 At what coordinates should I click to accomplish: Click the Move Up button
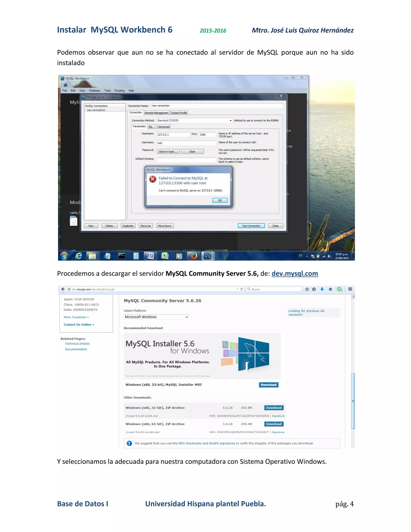click(x=146, y=226)
